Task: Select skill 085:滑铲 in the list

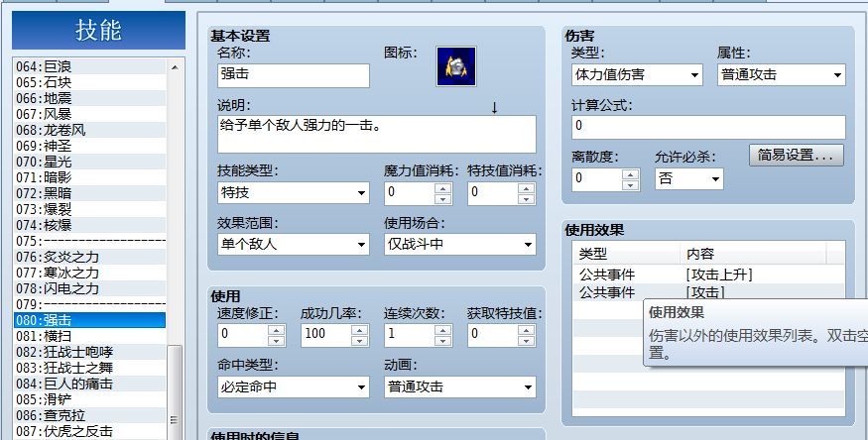Action: pyautogui.click(x=89, y=399)
